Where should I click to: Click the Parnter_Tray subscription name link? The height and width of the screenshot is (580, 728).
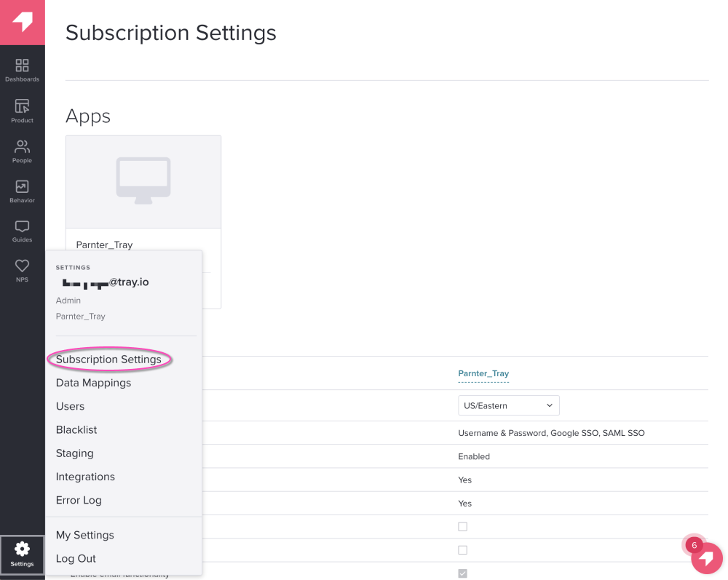tap(483, 374)
